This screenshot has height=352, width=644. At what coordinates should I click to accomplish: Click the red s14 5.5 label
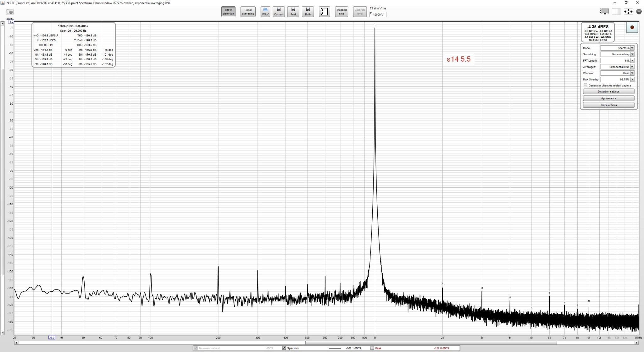click(458, 59)
